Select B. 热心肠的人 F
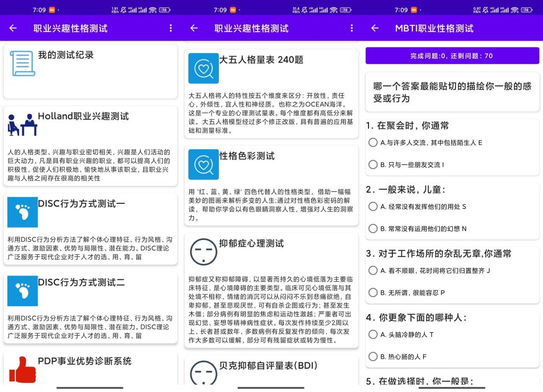 [398, 357]
